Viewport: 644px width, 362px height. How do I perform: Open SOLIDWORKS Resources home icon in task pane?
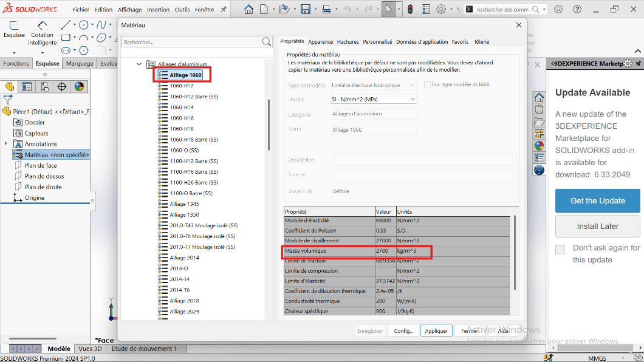[x=539, y=98]
